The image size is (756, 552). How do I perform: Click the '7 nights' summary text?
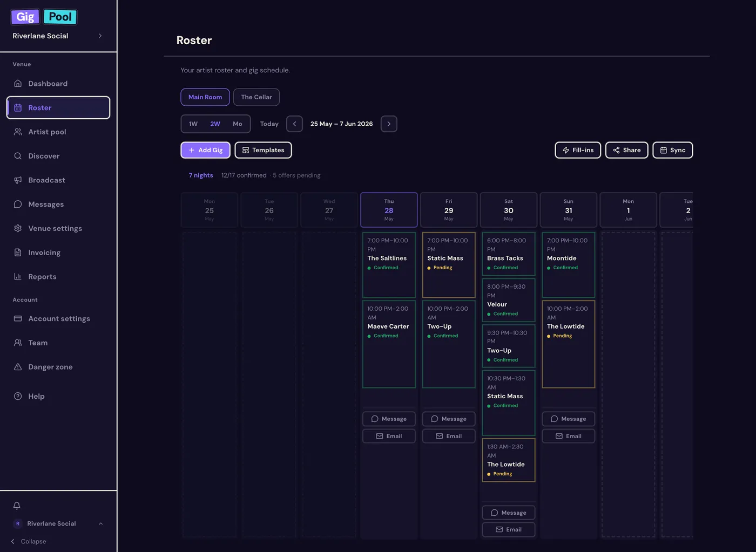201,175
